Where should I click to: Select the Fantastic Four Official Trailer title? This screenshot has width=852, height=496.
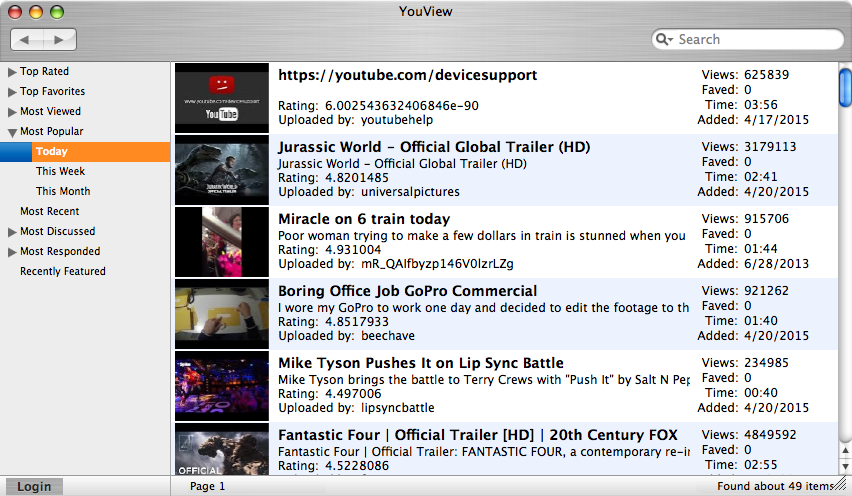point(478,435)
